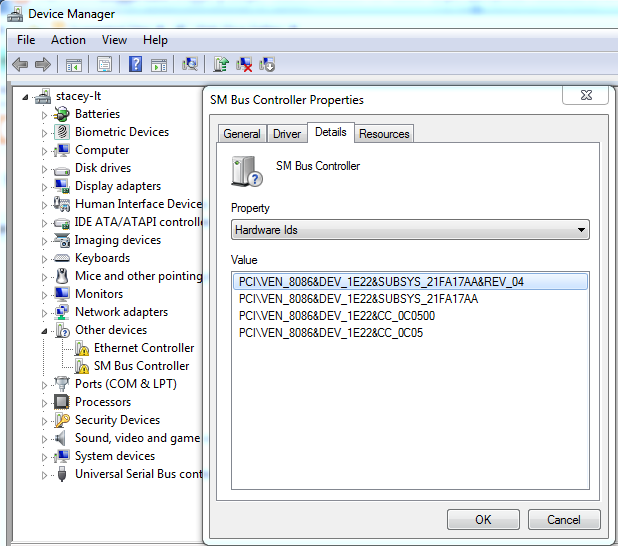Select the System devices tree label
The height and width of the screenshot is (546, 618).
pos(115,456)
